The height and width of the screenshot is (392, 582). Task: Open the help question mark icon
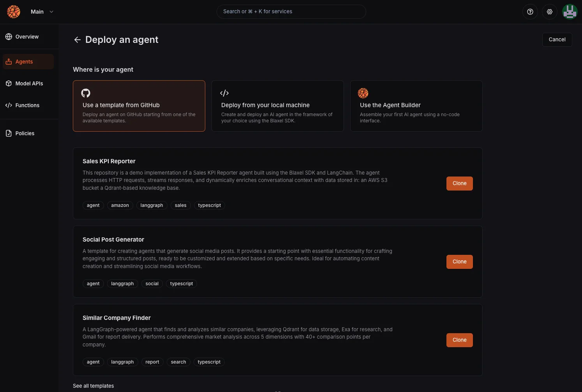coord(530,12)
